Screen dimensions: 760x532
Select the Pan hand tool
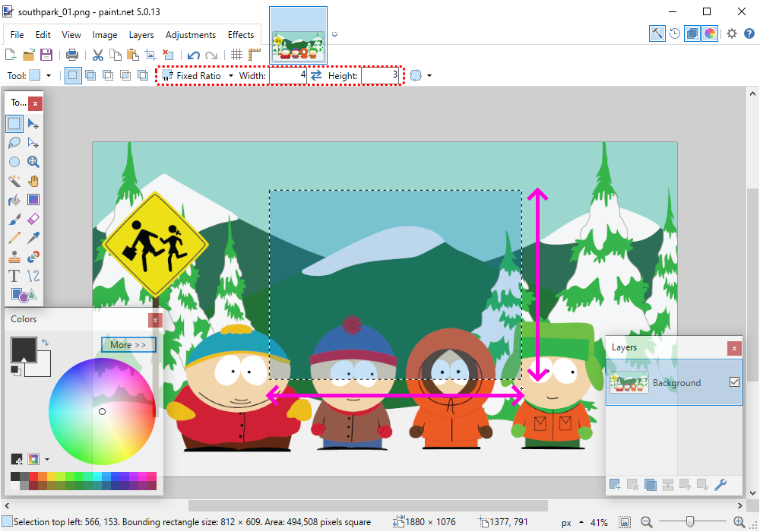coord(33,181)
